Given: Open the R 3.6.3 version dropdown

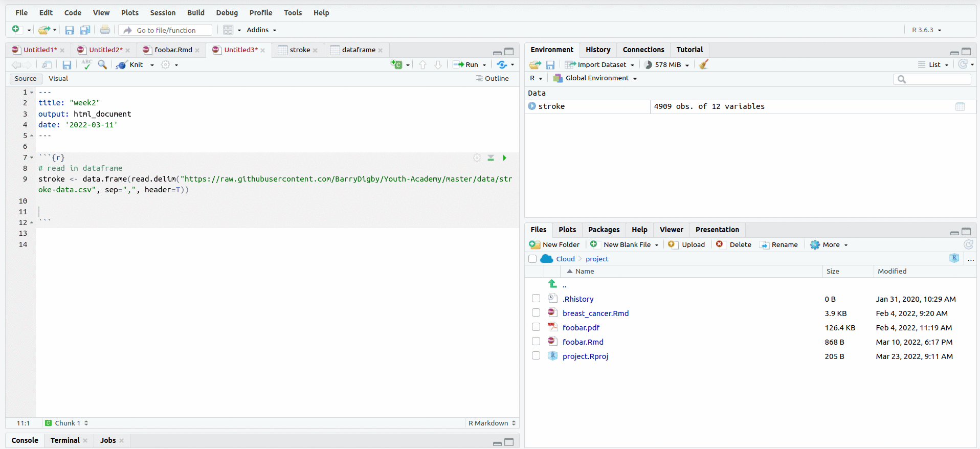Looking at the screenshot, I should pyautogui.click(x=926, y=30).
